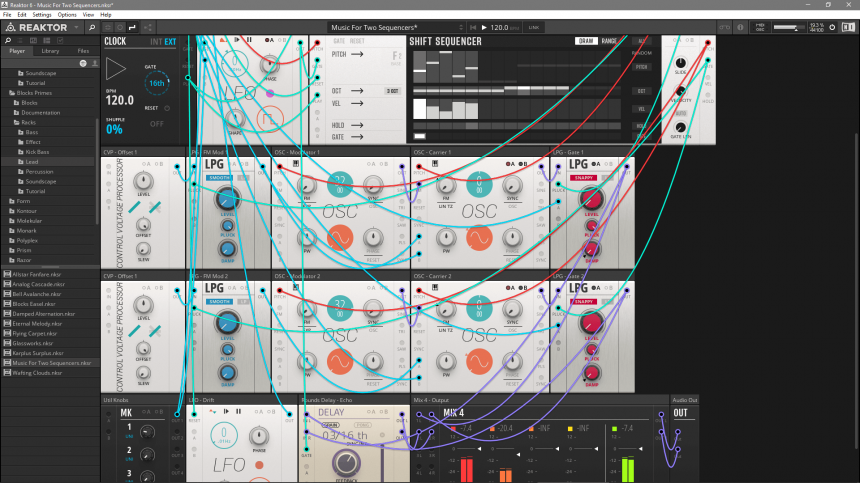This screenshot has height=483, width=860.
Task: Toggle the Clock reset OFF switch
Action: (157, 124)
